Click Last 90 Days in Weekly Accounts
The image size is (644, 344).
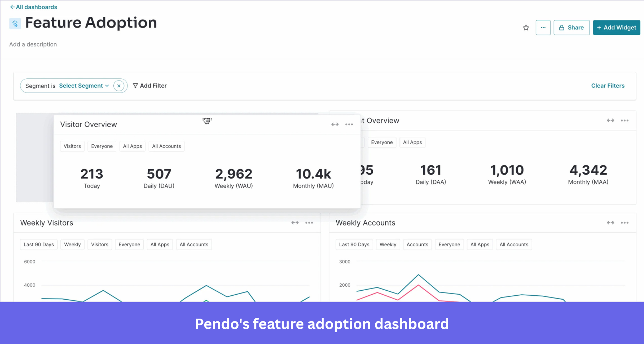[x=354, y=244]
